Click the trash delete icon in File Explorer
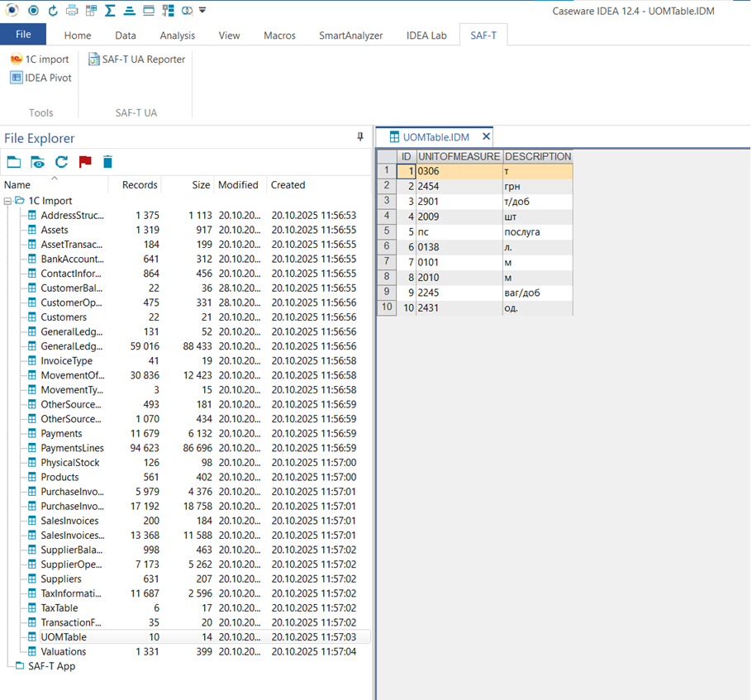This screenshot has width=752, height=700. [x=108, y=162]
